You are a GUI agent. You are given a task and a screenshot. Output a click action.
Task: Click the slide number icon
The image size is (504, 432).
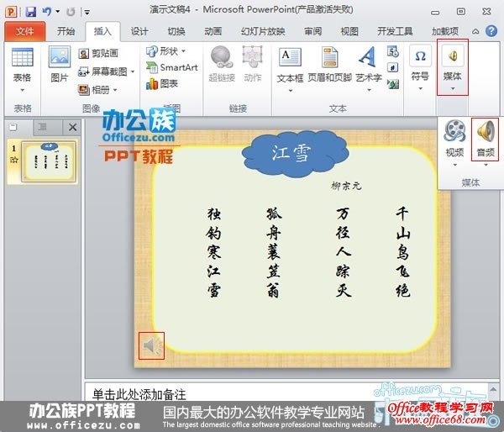393,68
